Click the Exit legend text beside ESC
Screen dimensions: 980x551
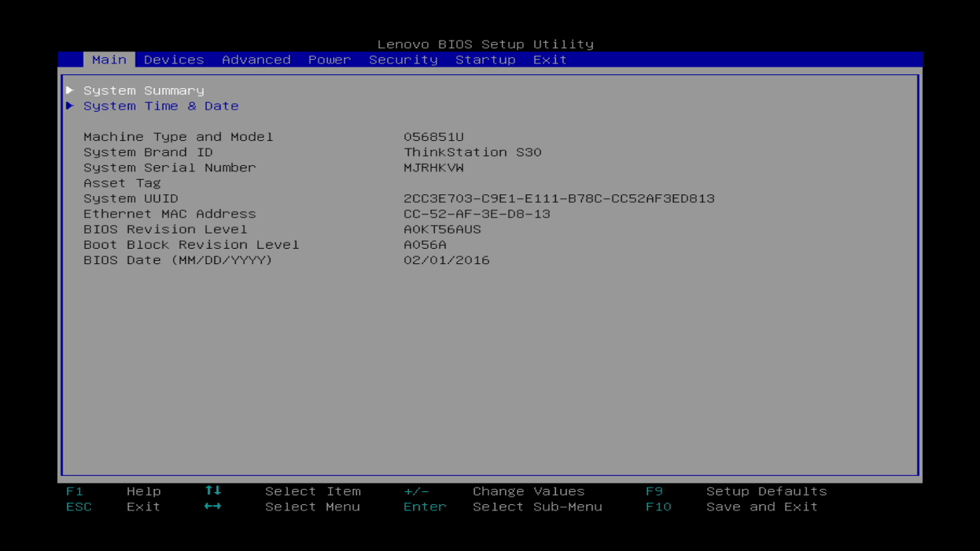coord(144,507)
